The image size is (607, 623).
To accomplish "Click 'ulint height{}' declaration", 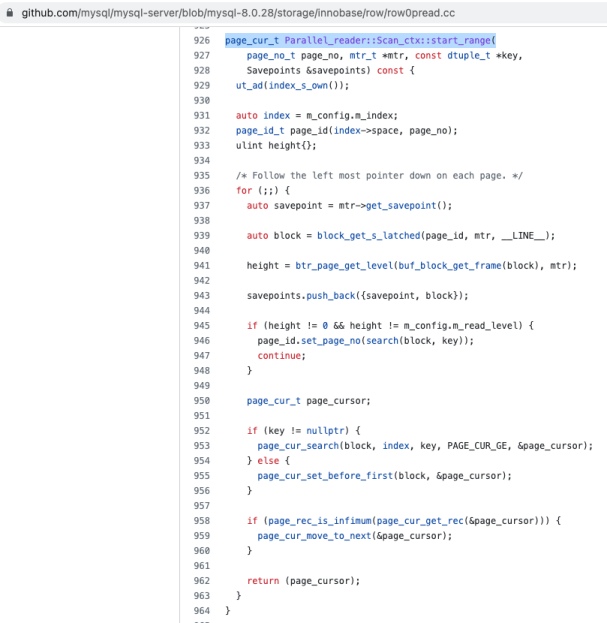I will (x=276, y=146).
